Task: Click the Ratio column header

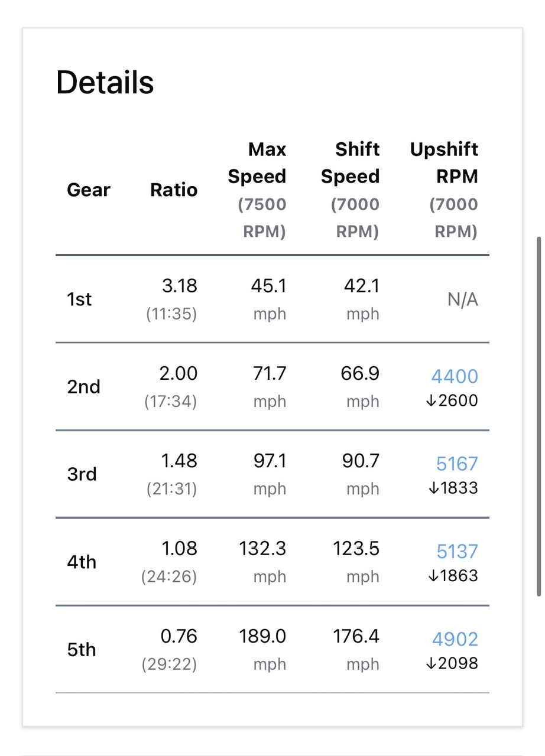Action: (174, 190)
